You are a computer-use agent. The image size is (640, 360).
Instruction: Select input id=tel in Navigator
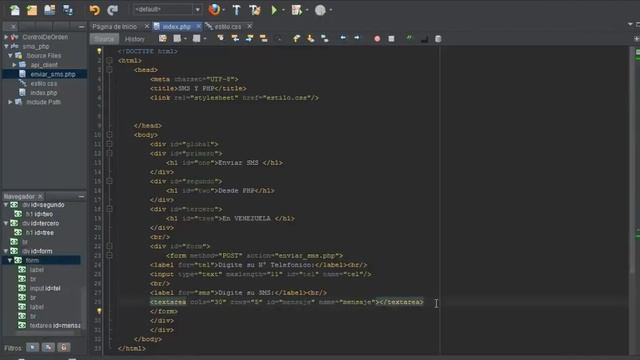click(45, 288)
